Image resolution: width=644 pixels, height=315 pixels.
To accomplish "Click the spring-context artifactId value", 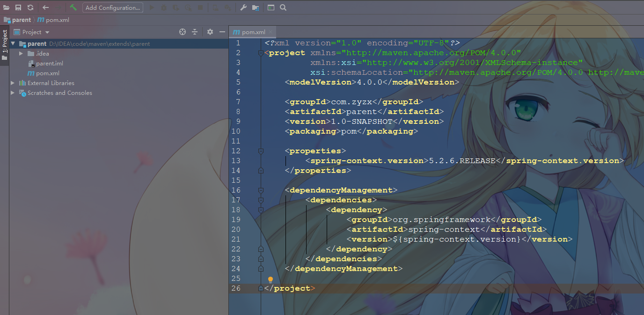I will (x=444, y=229).
